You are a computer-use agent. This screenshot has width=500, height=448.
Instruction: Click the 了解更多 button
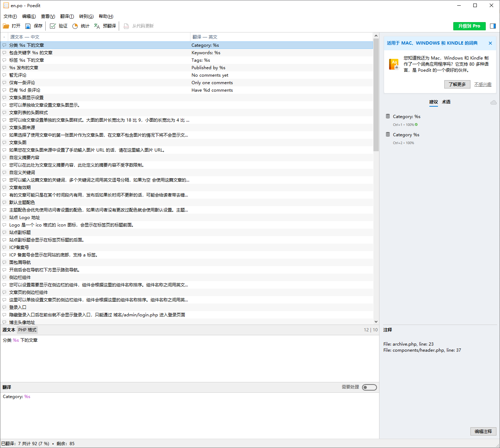coord(457,85)
